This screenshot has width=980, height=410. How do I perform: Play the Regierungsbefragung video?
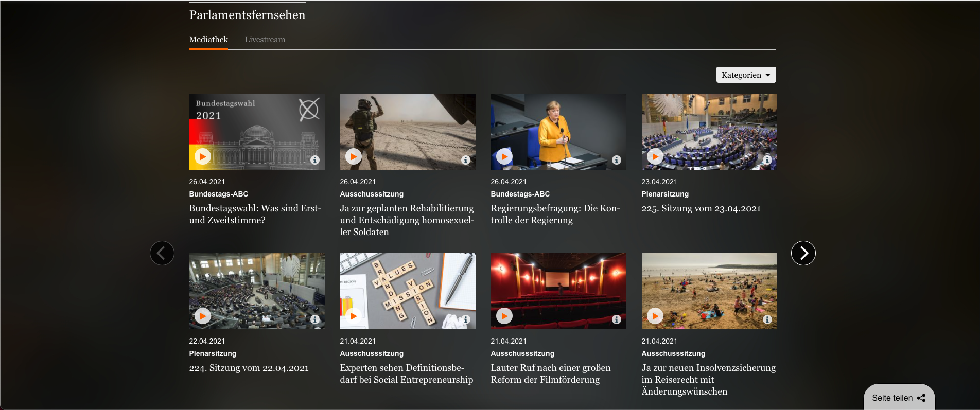pos(504,156)
